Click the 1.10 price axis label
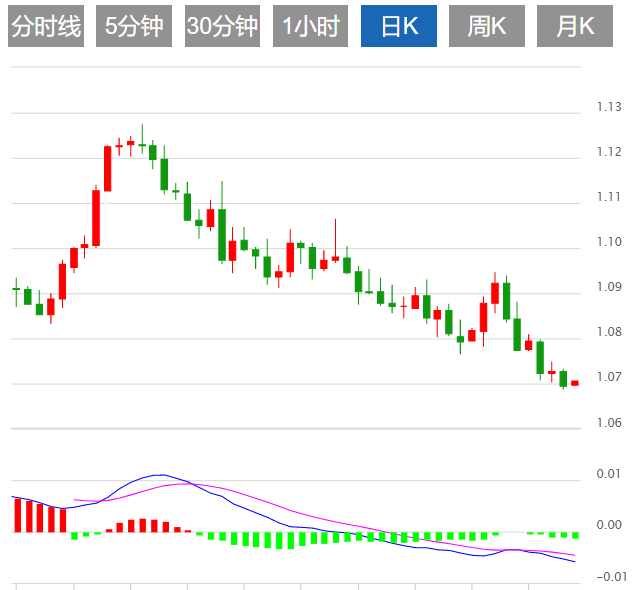 click(609, 242)
